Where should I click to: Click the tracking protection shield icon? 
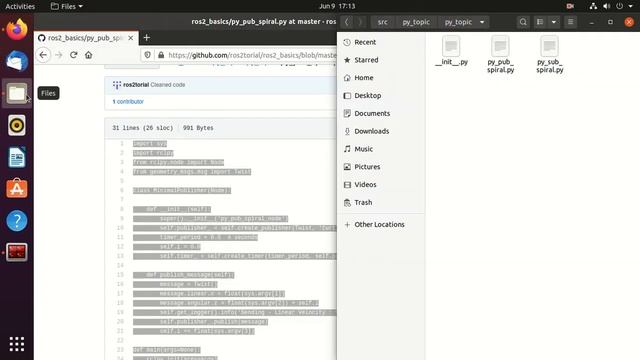147,55
